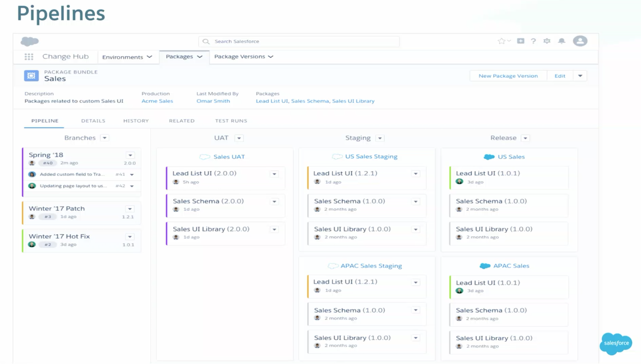Click the #2 badge on Winter '17 Hot Fix
The width and height of the screenshot is (641, 364).
point(48,244)
